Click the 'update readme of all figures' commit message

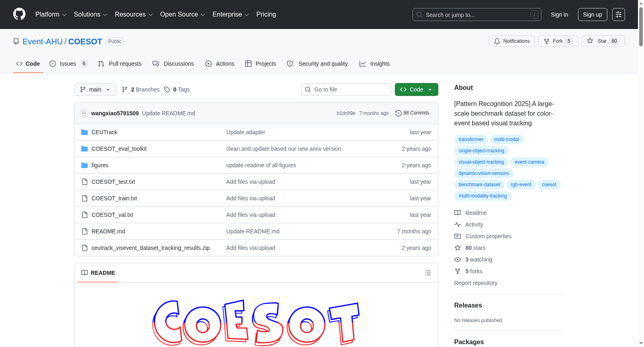point(261,165)
